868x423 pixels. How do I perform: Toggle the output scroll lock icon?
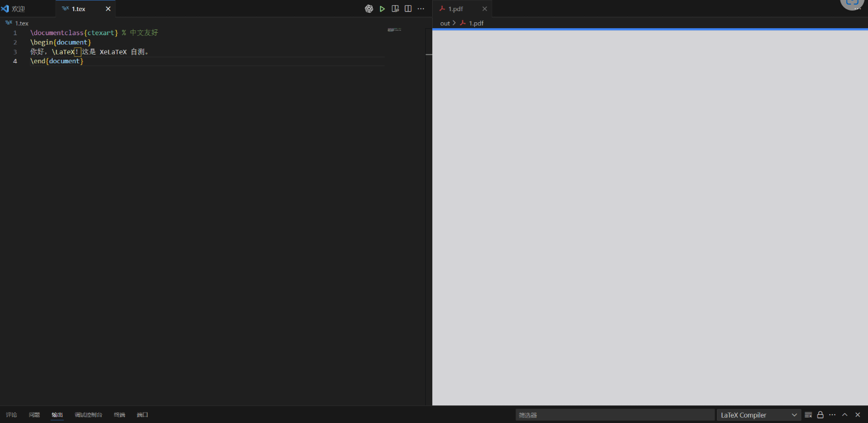821,415
